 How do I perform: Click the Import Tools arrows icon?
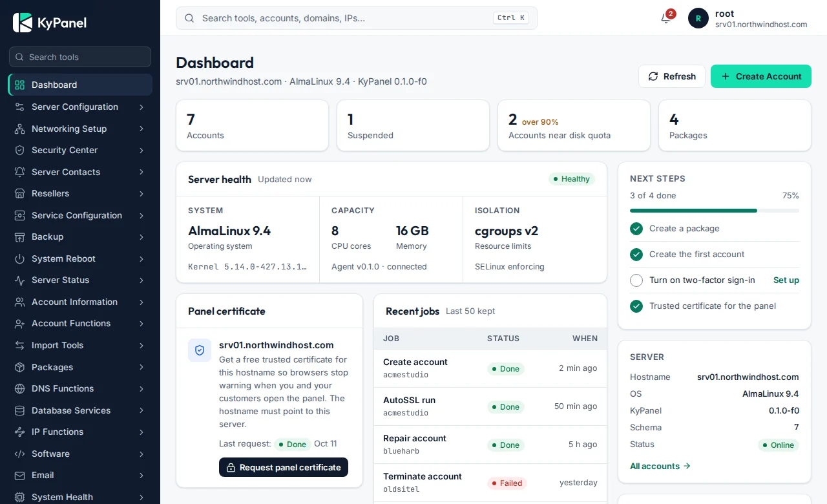[19, 345]
